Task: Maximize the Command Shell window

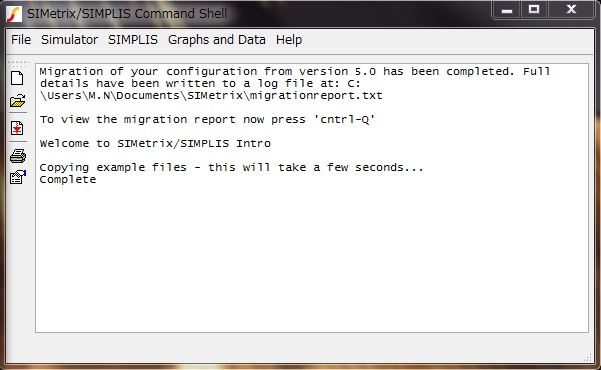Action: [x=534, y=10]
